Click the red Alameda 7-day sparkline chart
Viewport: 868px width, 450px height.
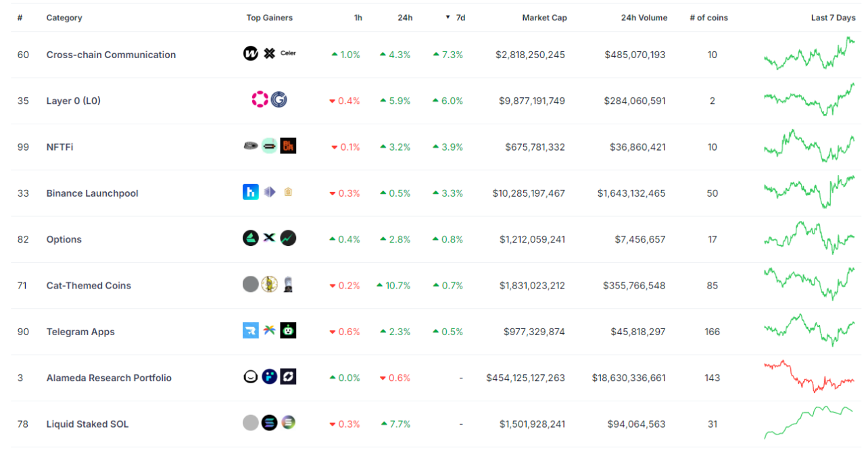[x=809, y=377]
